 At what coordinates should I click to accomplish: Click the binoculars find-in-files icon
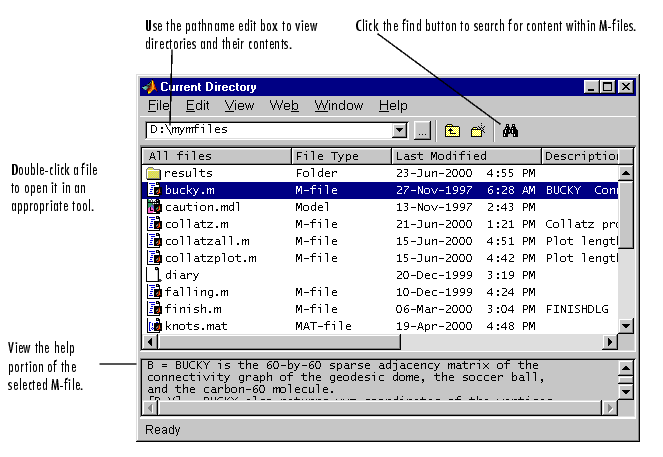509,130
